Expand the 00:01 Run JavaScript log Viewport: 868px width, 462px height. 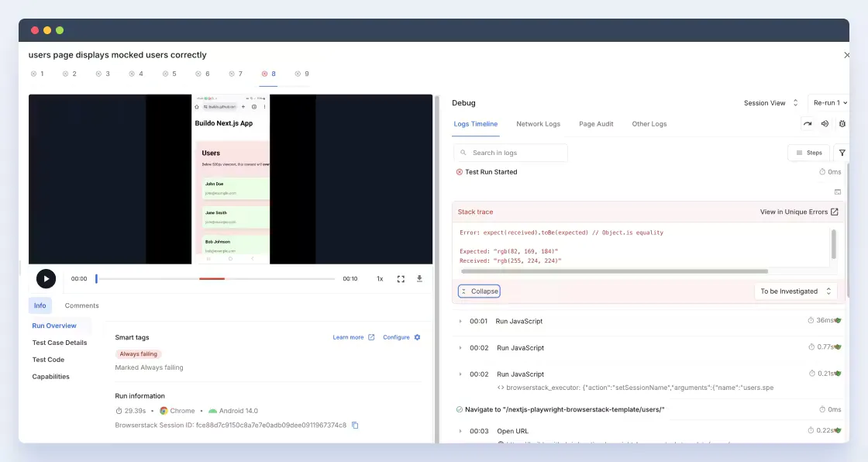click(x=460, y=321)
